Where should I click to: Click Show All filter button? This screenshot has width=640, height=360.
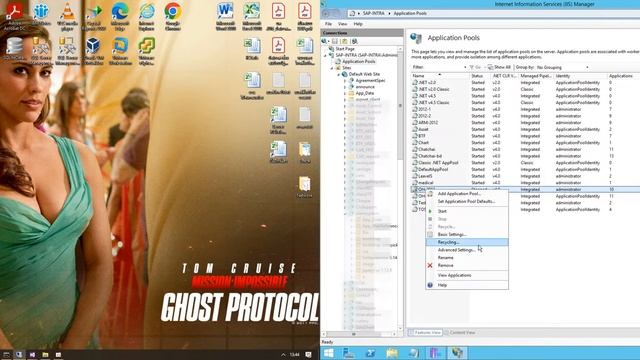499,67
